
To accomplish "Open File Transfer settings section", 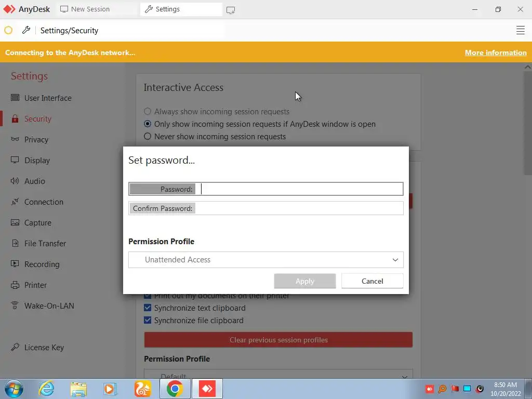I will 45,243.
